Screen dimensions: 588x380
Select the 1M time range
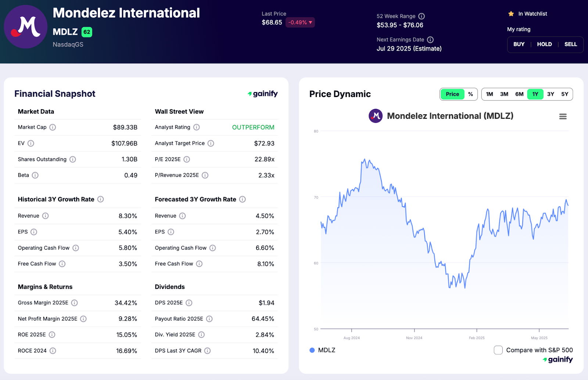490,94
